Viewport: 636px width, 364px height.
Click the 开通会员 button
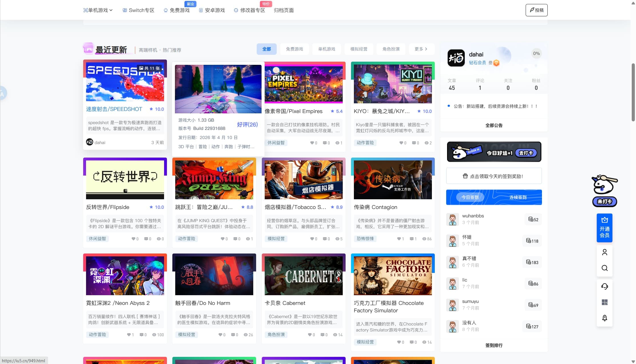coord(604,228)
